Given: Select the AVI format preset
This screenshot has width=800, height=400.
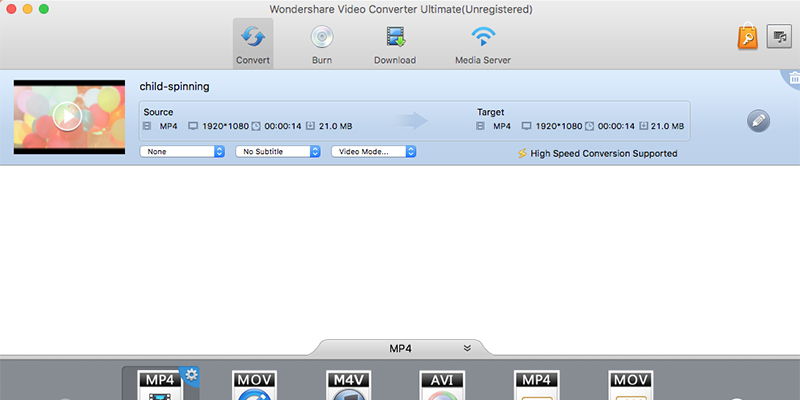Looking at the screenshot, I should [442, 385].
